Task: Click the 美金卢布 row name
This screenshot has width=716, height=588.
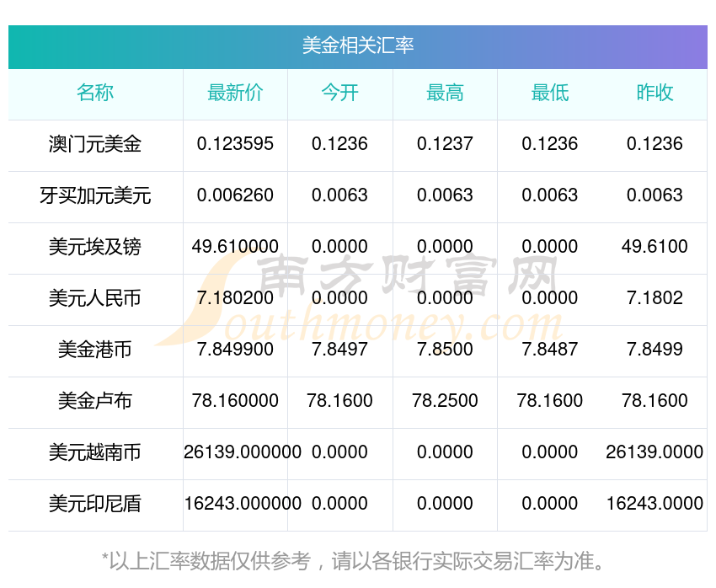Action: (x=95, y=401)
